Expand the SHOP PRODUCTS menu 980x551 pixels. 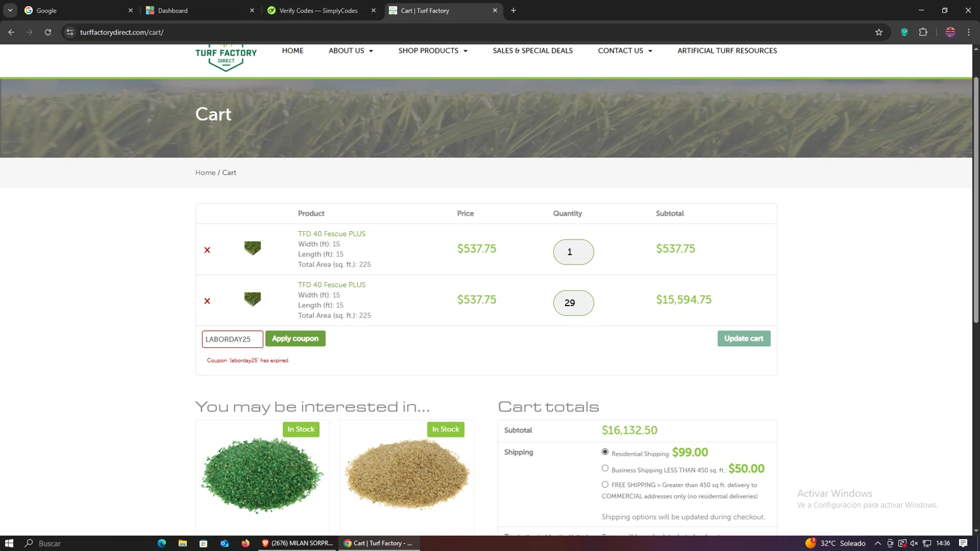[433, 51]
